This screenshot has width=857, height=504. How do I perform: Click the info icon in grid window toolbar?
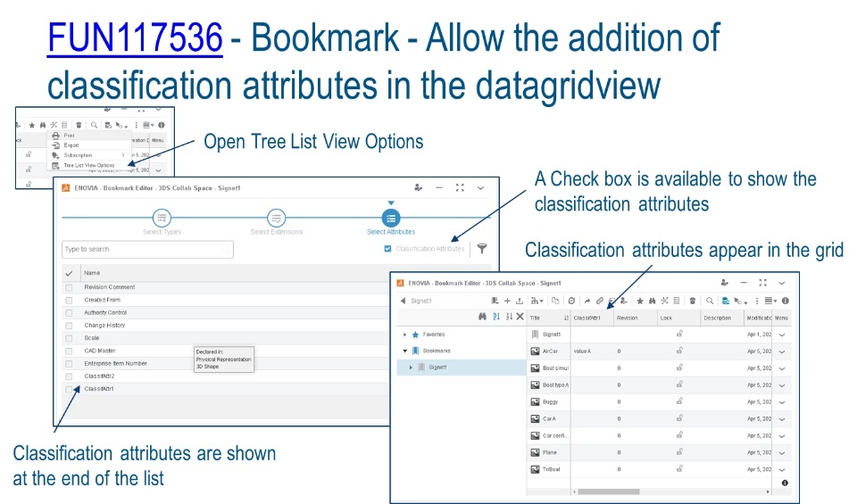786,301
